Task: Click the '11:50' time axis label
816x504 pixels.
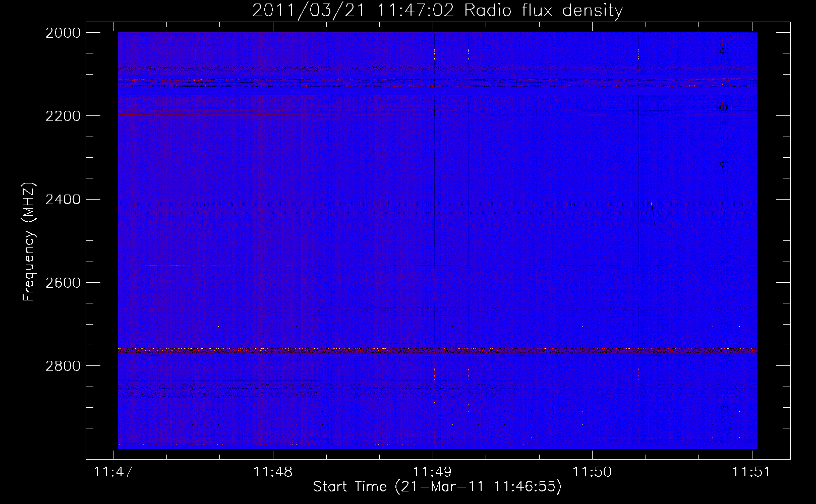Action: [592, 472]
